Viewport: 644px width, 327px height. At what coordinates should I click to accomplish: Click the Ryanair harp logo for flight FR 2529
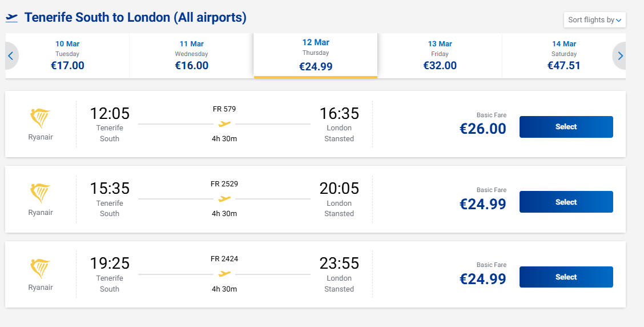coord(40,194)
